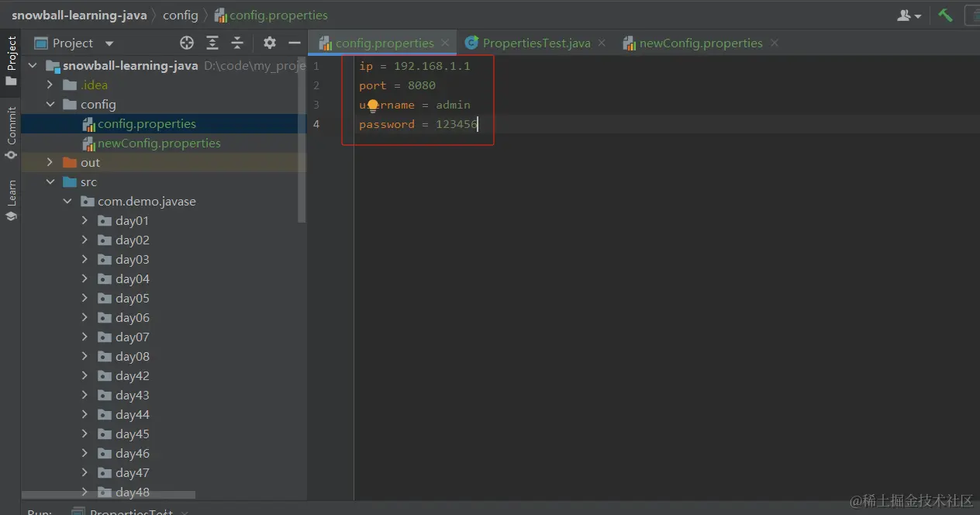The height and width of the screenshot is (515, 980).
Task: Select the day04 package row
Action: pos(164,279)
